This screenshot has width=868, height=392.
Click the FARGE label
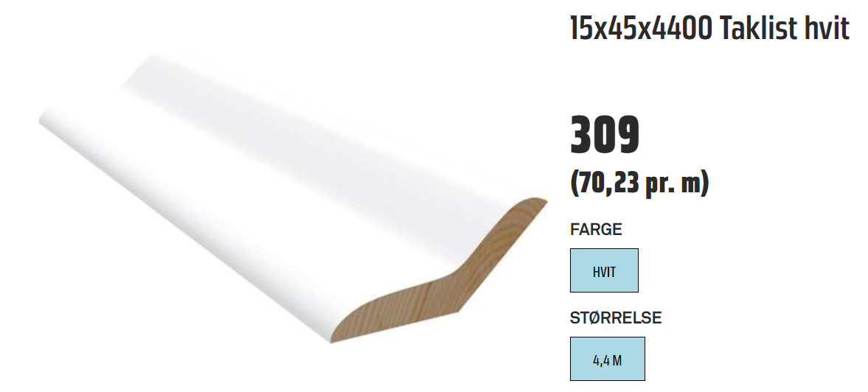(x=596, y=229)
